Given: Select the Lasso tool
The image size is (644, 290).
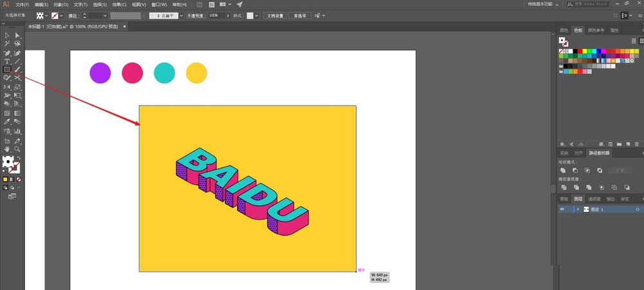Looking at the screenshot, I should pos(17,43).
